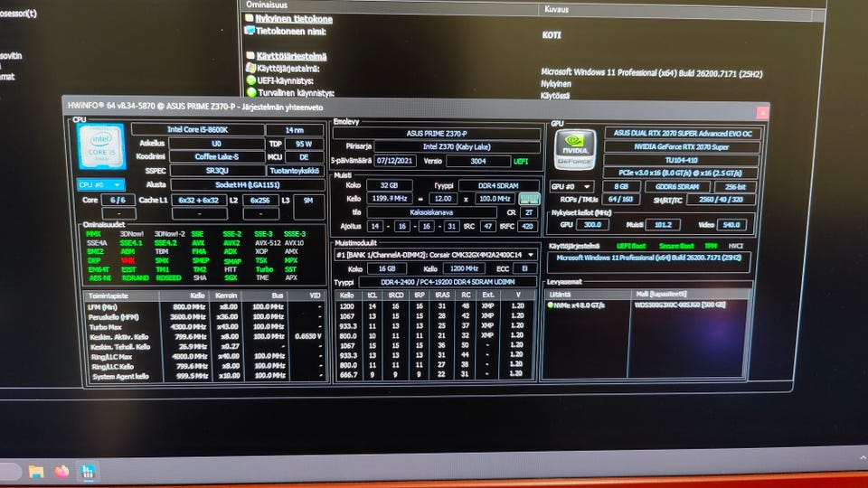Click the Core 6 / 6 value

coord(118,200)
